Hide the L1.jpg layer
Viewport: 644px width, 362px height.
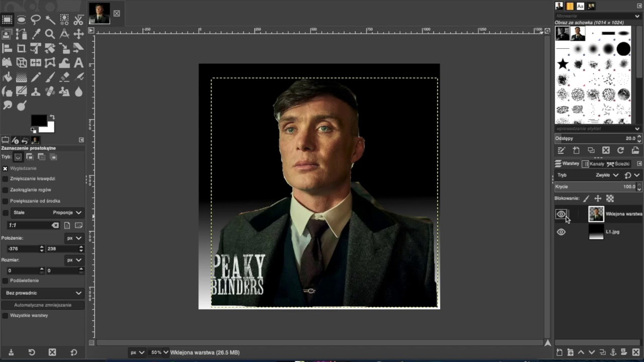561,232
